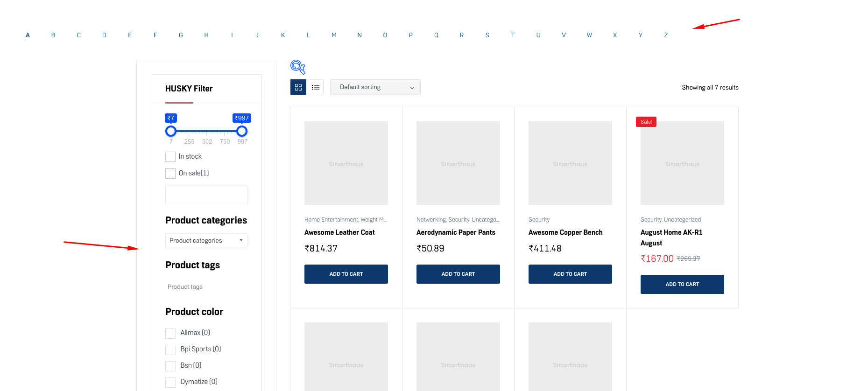868x391 pixels.
Task: Click the Sale! badge
Action: 646,122
